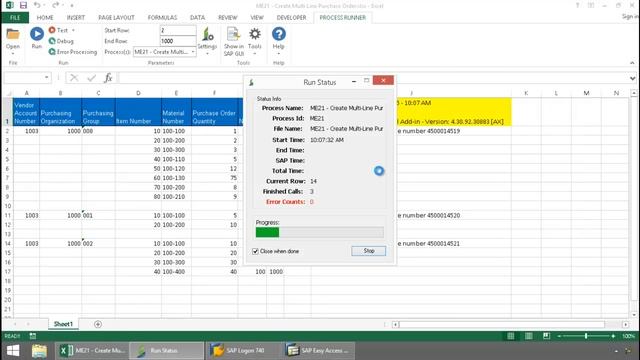Click the formula bar cancel X icon
This screenshot has width=640, height=360.
74,78
